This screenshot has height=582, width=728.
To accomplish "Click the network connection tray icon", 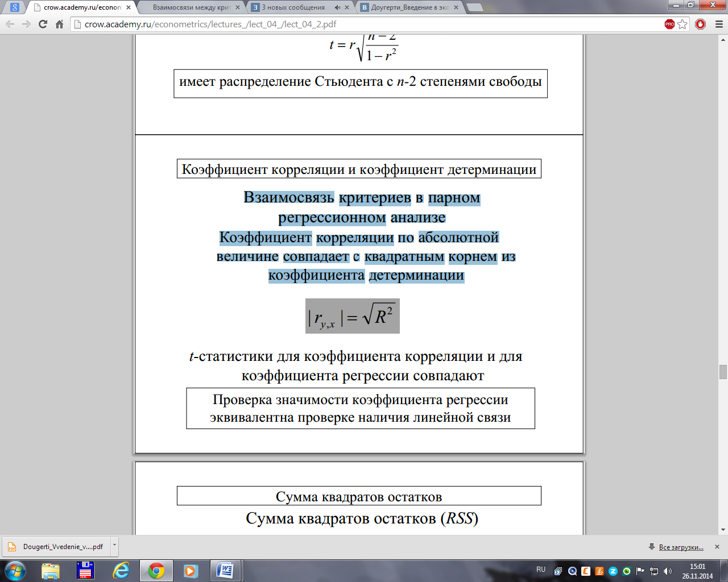I will pos(654,571).
